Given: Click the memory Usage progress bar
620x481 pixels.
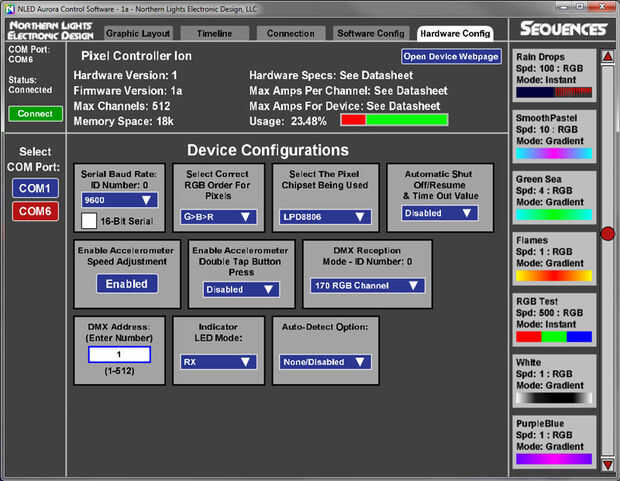Looking at the screenshot, I should [x=394, y=119].
